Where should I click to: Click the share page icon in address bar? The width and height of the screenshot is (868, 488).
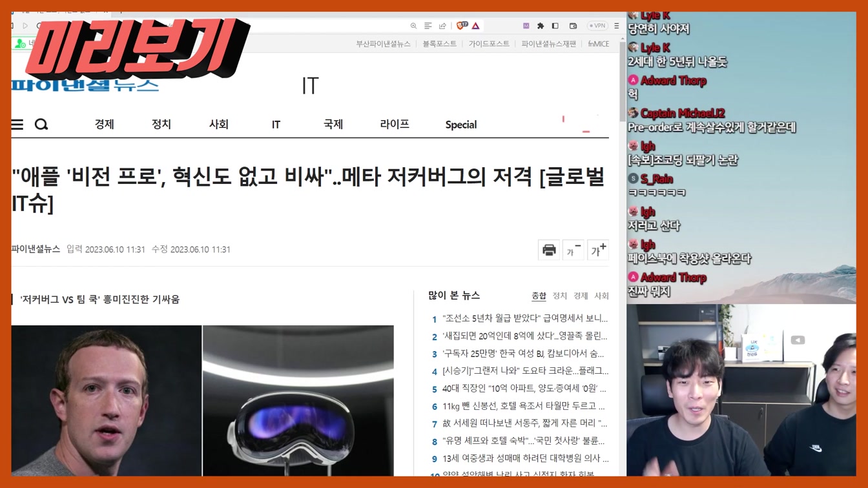[x=442, y=26]
